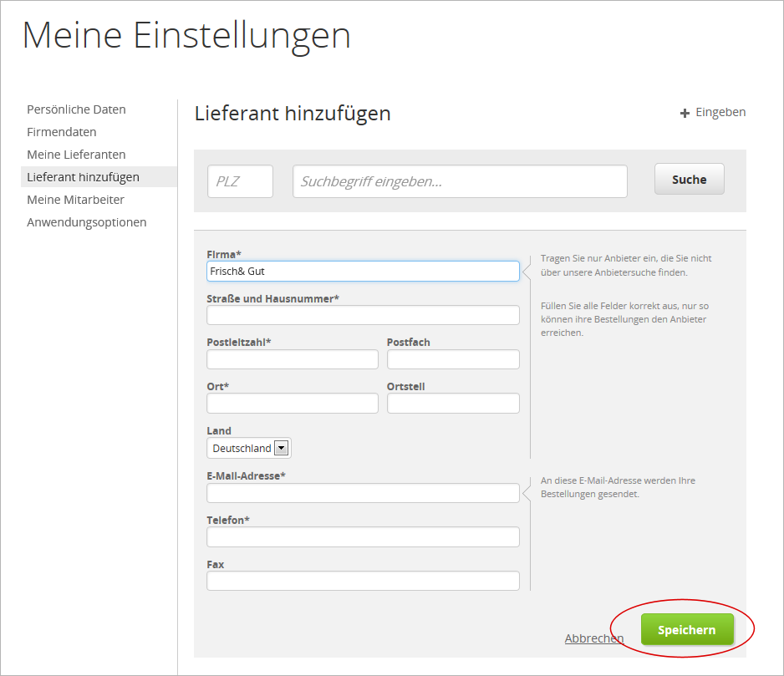
Task: Open Meine Mitarbeiter page
Action: 75,200
